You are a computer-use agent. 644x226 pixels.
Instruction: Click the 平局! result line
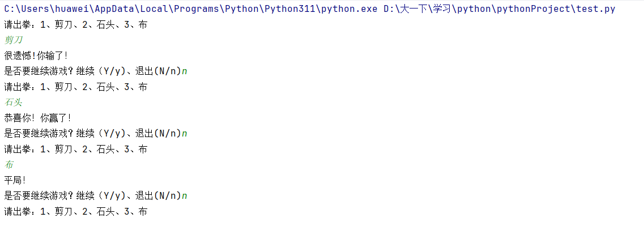coord(15,180)
